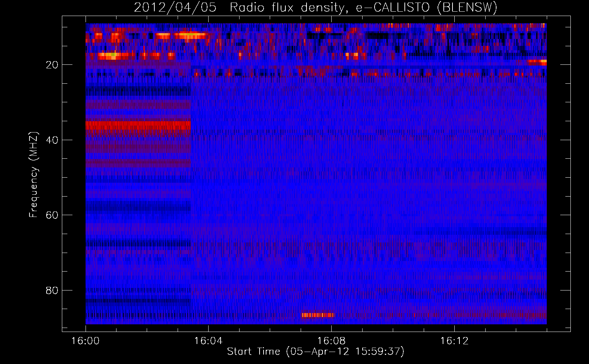Click the '16:00' time tick label
Image resolution: width=589 pixels, height=364 pixels.
(86, 341)
